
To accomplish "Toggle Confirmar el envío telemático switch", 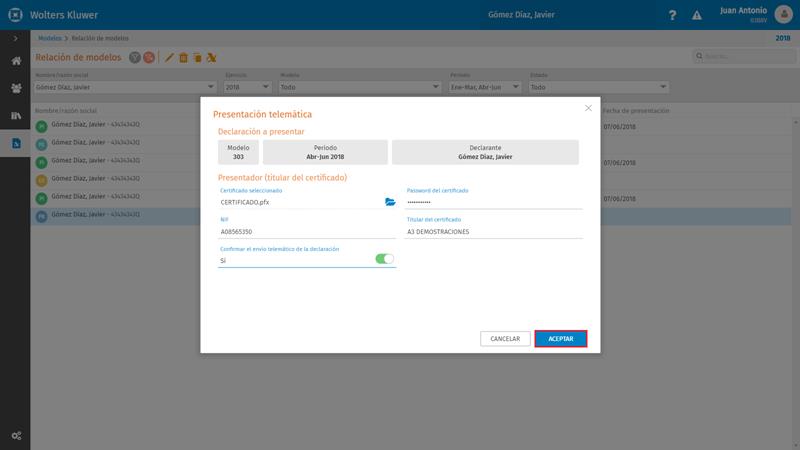I will 385,259.
